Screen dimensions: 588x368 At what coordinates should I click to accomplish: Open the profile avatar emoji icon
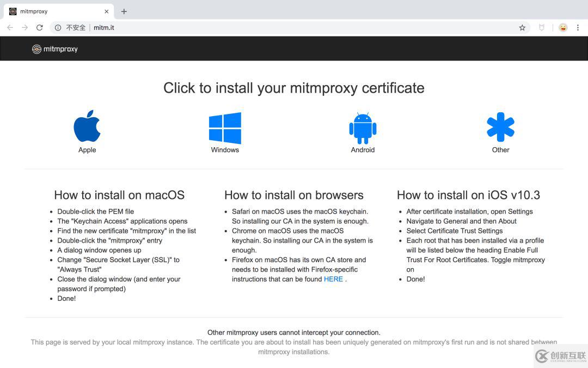pos(563,27)
